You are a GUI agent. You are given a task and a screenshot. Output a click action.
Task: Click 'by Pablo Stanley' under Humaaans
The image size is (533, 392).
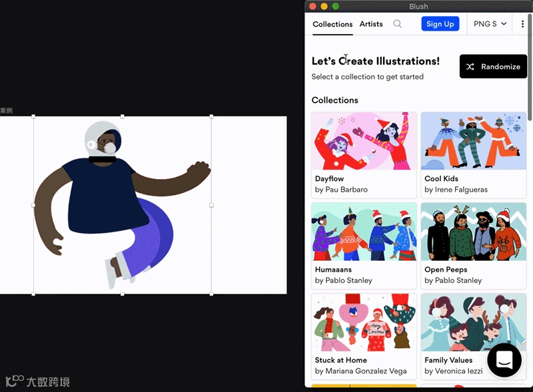coord(343,281)
